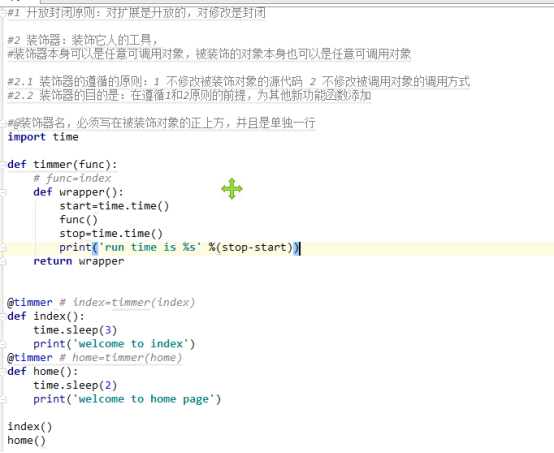The width and height of the screenshot is (554, 453).
Task: Click fold-end marker beside the 'welcome to home page' print line
Action: pos(3,399)
